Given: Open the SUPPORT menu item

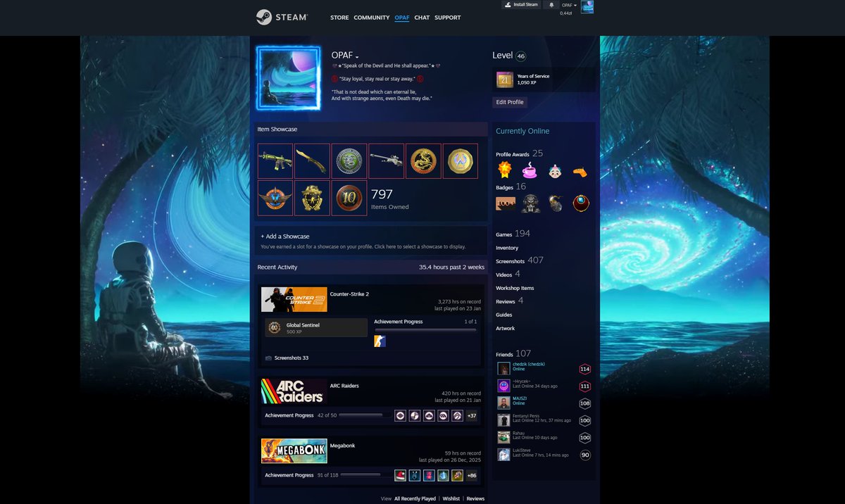Looking at the screenshot, I should pos(448,18).
